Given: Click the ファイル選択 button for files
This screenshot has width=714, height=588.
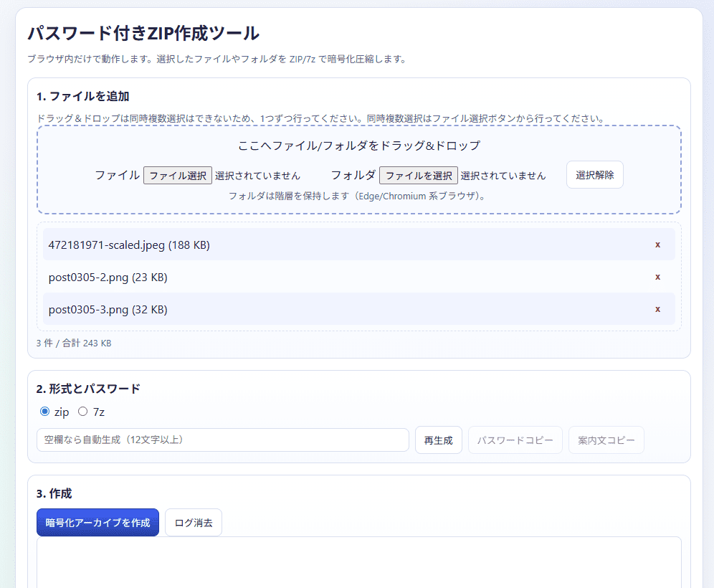Looking at the screenshot, I should coord(178,176).
